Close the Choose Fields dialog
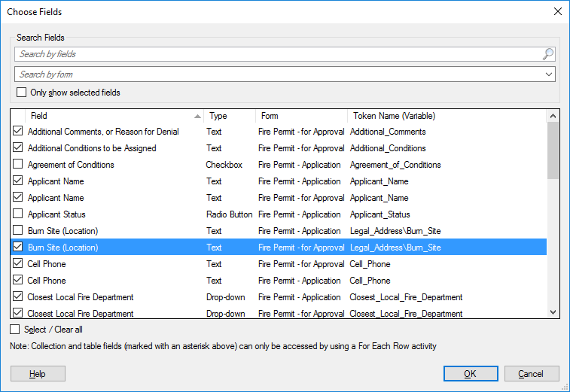570x392 pixels. click(558, 11)
